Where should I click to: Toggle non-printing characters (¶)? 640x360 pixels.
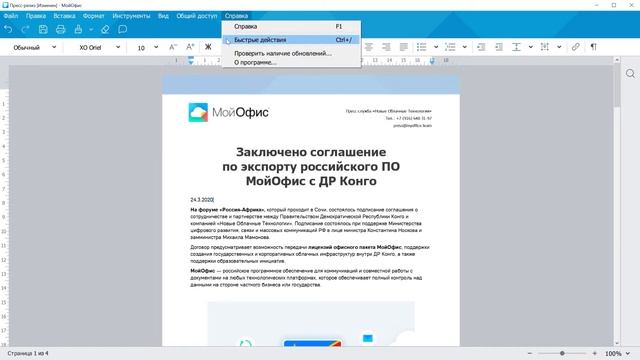593,47
